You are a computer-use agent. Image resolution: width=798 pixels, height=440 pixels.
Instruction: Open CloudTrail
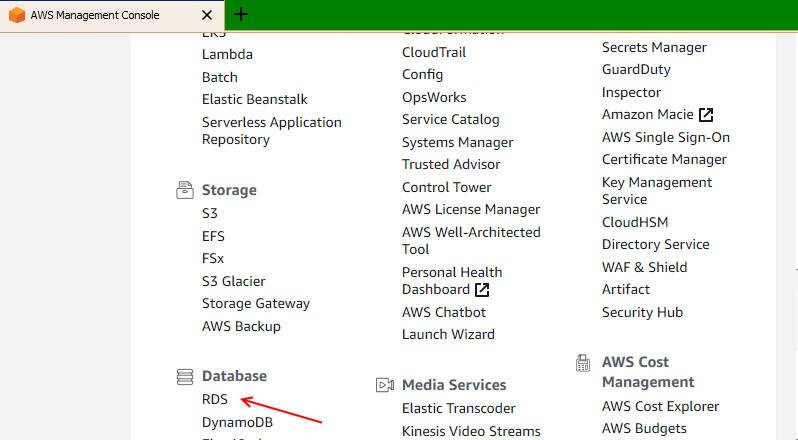coord(434,52)
